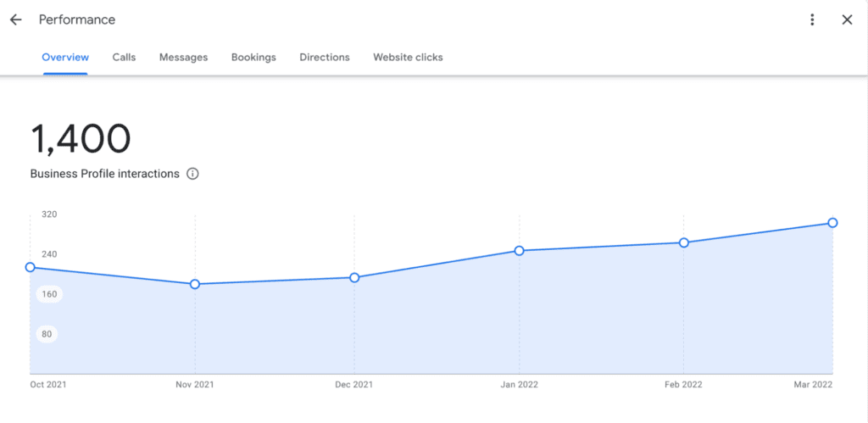
Task: Go back using the left arrow icon
Action: pyautogui.click(x=15, y=20)
